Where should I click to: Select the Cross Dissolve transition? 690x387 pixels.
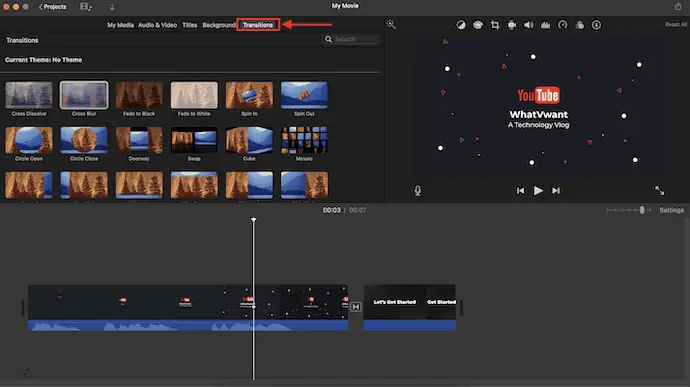[29, 95]
